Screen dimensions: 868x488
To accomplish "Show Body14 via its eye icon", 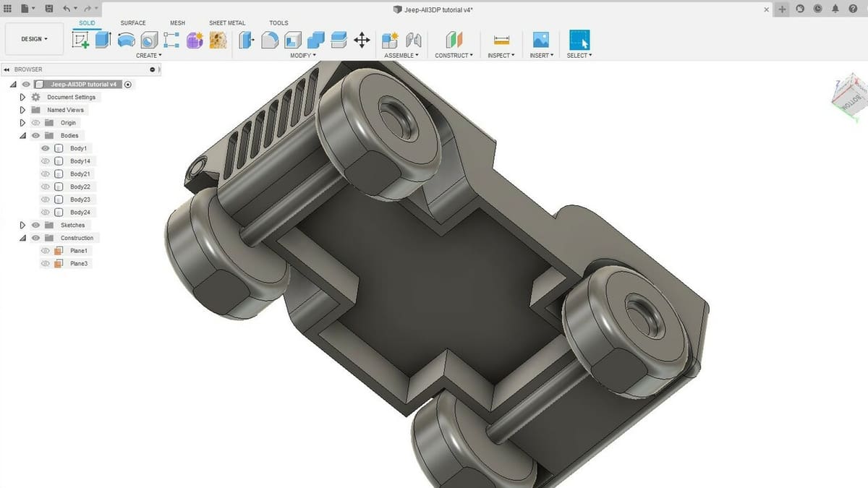I will point(46,161).
